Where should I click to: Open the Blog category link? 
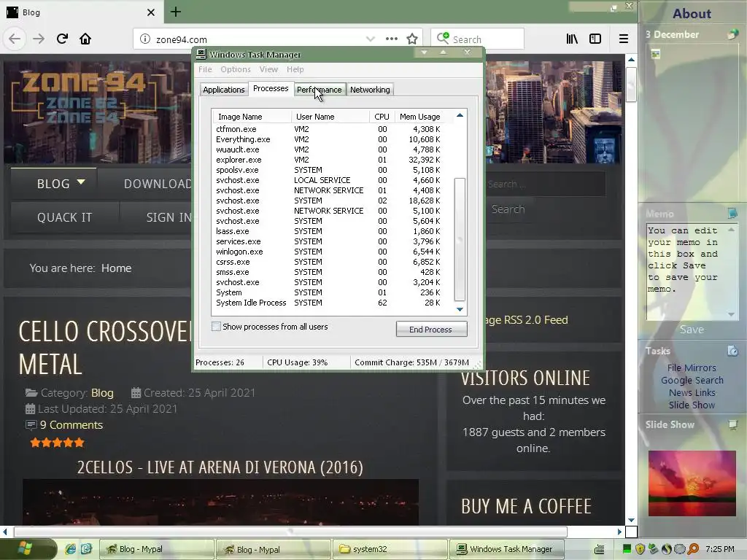point(102,393)
